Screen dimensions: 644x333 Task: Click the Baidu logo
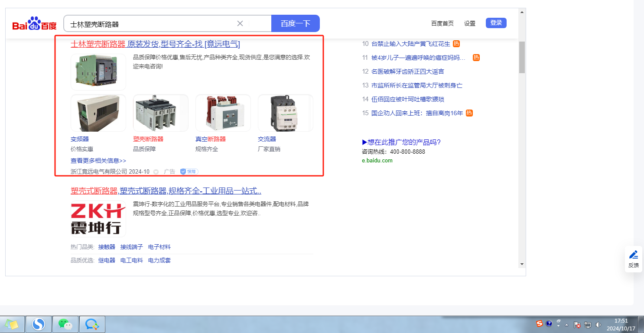pyautogui.click(x=34, y=24)
